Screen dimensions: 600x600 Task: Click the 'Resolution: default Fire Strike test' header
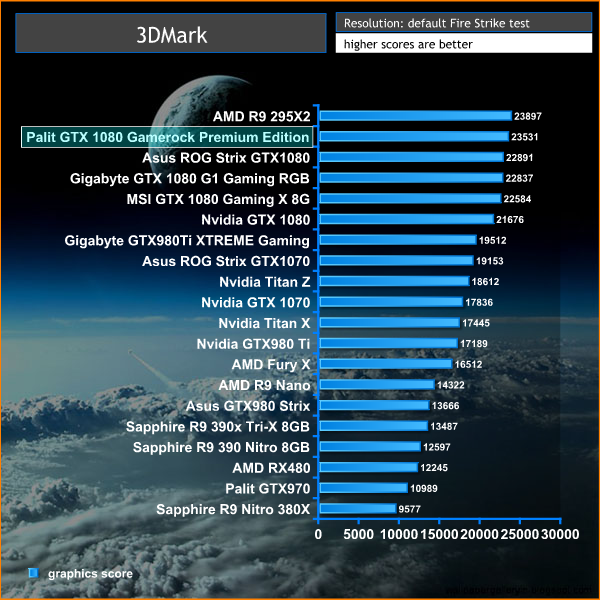pos(464,23)
